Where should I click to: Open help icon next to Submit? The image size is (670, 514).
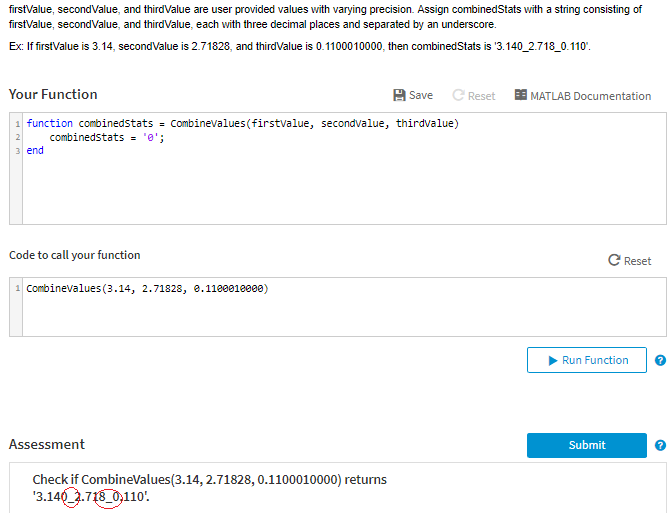(x=660, y=446)
